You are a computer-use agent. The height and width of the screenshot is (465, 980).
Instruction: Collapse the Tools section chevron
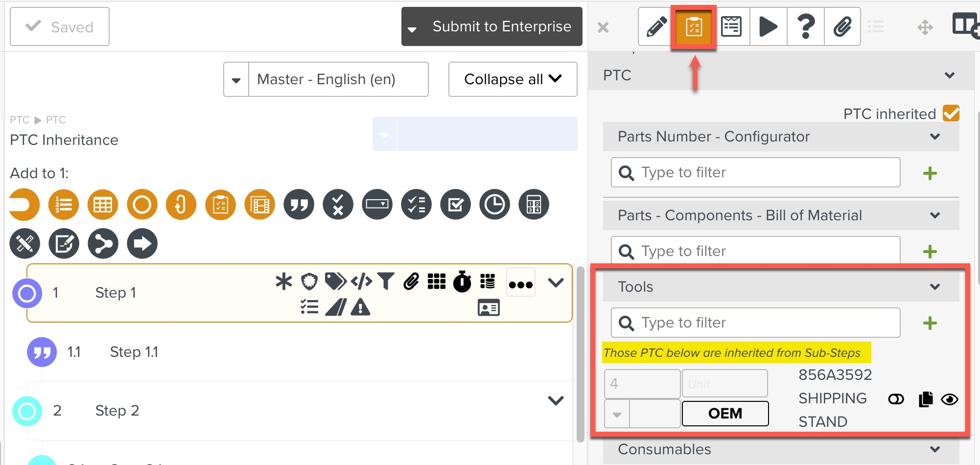(934, 287)
